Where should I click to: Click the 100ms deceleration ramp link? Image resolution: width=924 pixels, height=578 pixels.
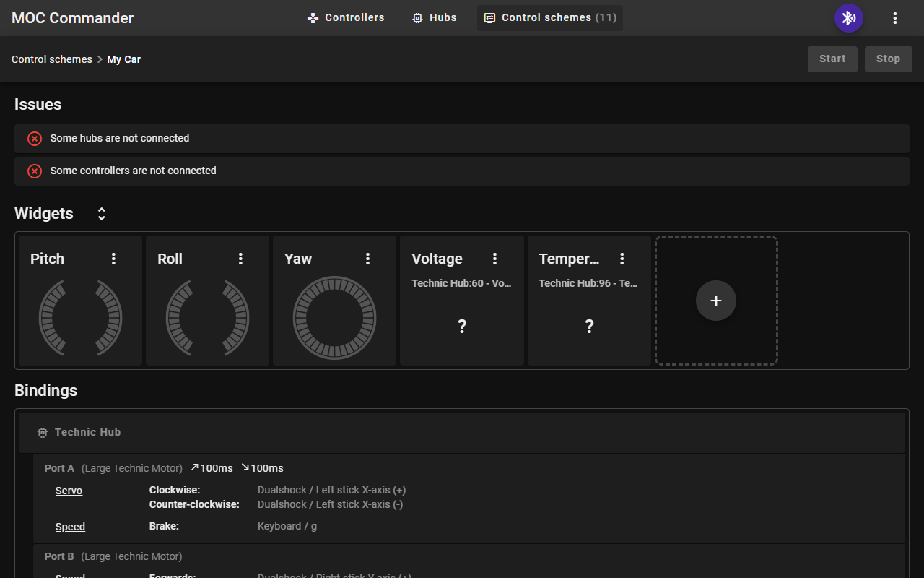[262, 468]
